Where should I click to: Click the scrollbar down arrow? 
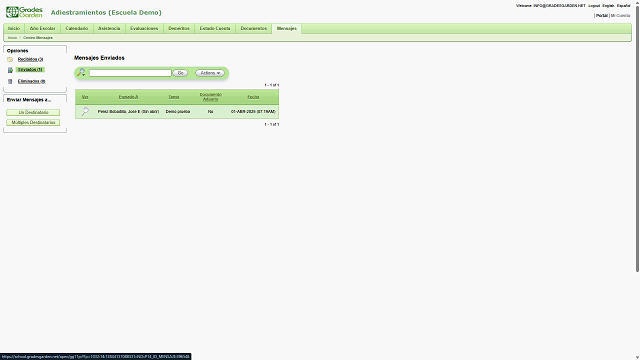click(637, 358)
